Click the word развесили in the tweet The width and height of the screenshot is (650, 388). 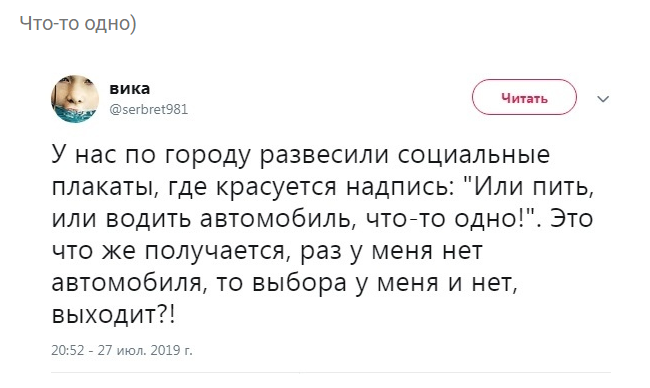click(x=325, y=154)
